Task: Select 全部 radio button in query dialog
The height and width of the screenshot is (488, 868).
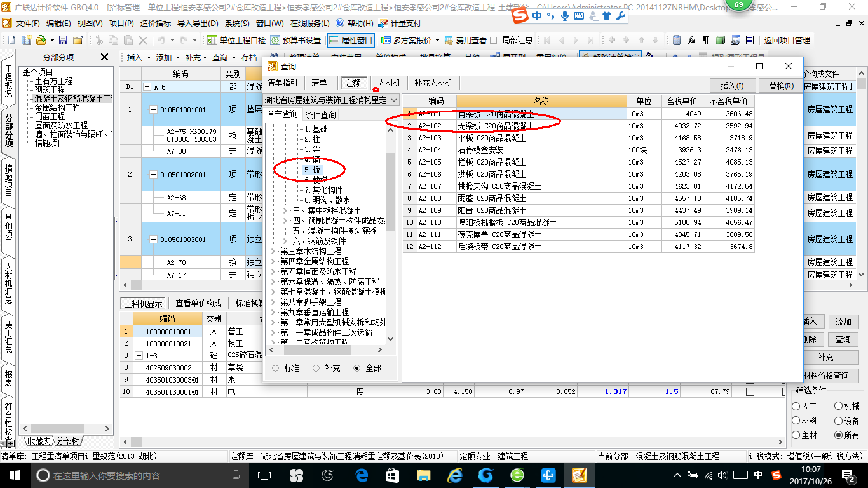Action: click(357, 368)
